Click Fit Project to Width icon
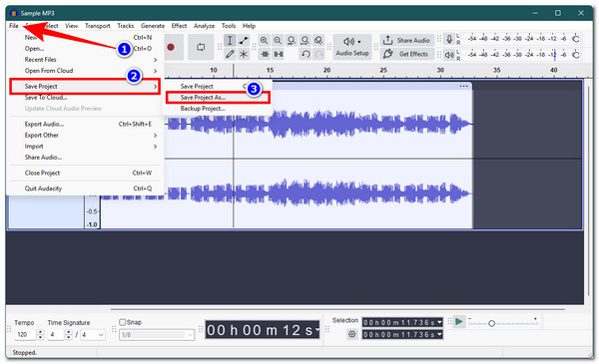Viewport: 599px width, 364px height. click(x=304, y=41)
